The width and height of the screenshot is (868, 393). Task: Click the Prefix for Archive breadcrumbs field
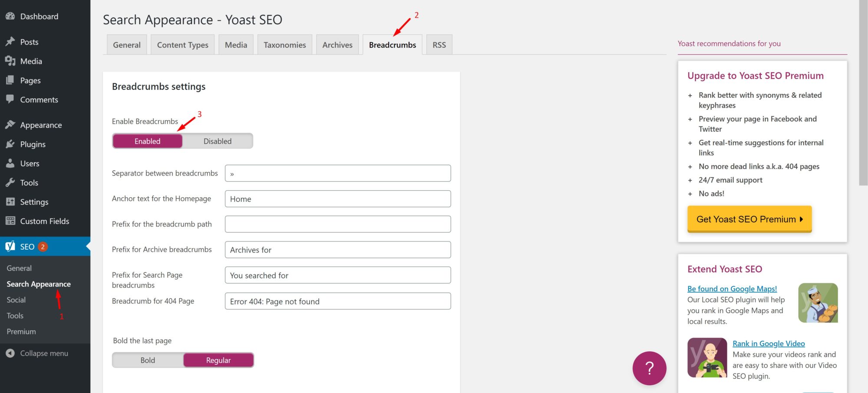click(x=338, y=250)
